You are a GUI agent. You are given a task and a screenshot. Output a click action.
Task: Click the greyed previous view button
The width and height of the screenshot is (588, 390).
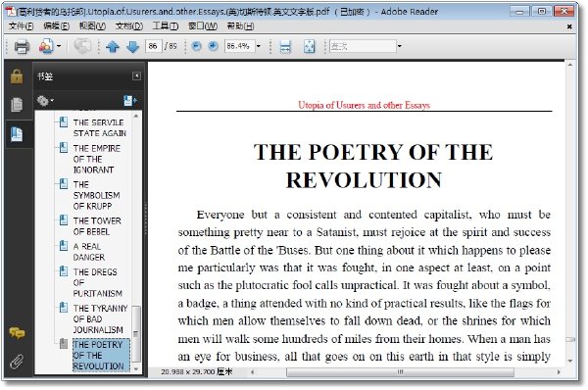pos(81,46)
